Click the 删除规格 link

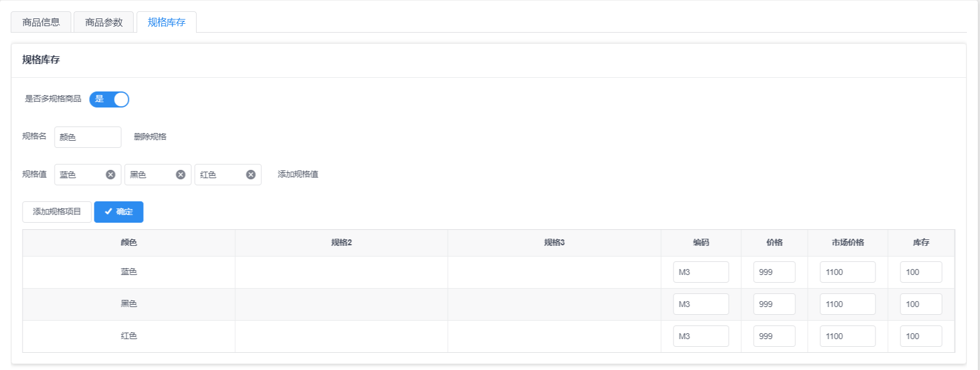click(x=150, y=137)
